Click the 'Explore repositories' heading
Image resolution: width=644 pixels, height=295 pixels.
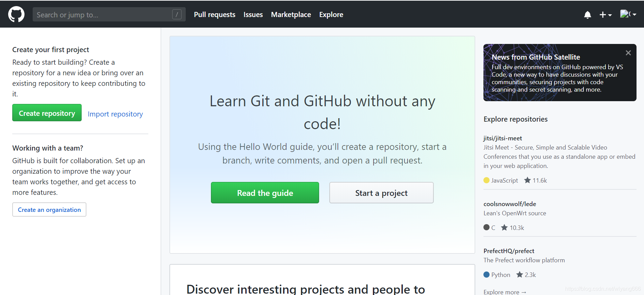pos(515,119)
